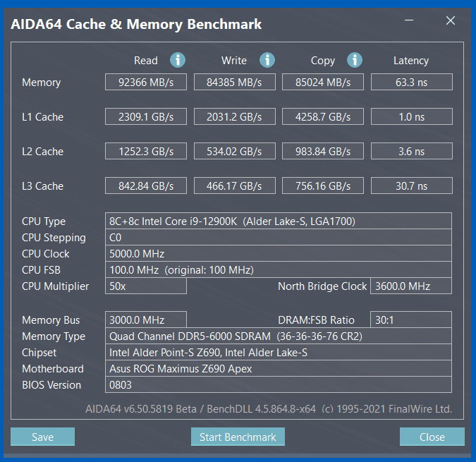Click the Memory Latency 63.3 ns value
The width and height of the screenshot is (476, 462).
pyautogui.click(x=412, y=82)
